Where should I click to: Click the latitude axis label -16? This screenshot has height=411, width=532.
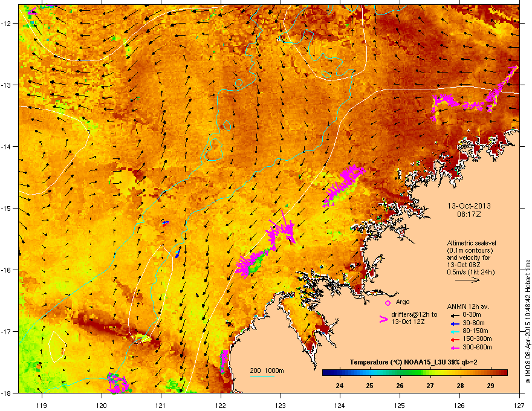click(x=6, y=270)
